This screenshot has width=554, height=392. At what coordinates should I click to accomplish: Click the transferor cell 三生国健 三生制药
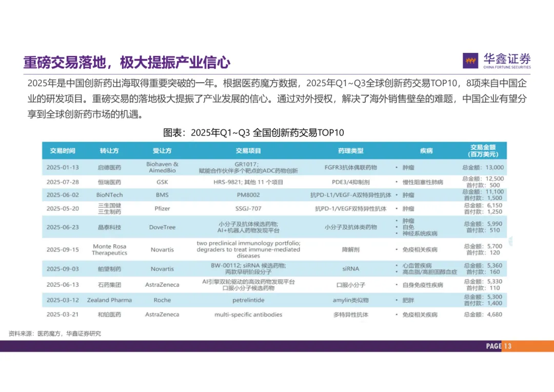(110, 208)
